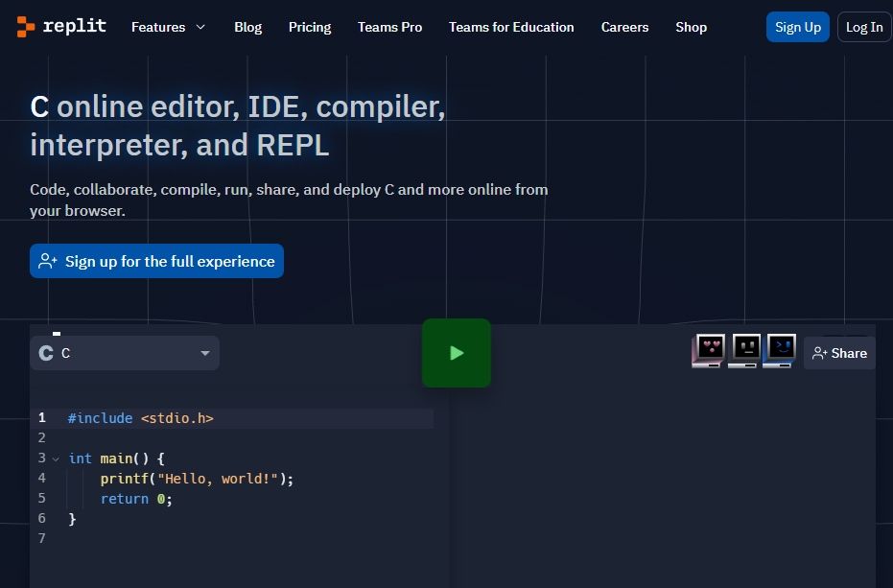Click line number 2 in the gutter
This screenshot has width=893, height=588.
tap(41, 437)
